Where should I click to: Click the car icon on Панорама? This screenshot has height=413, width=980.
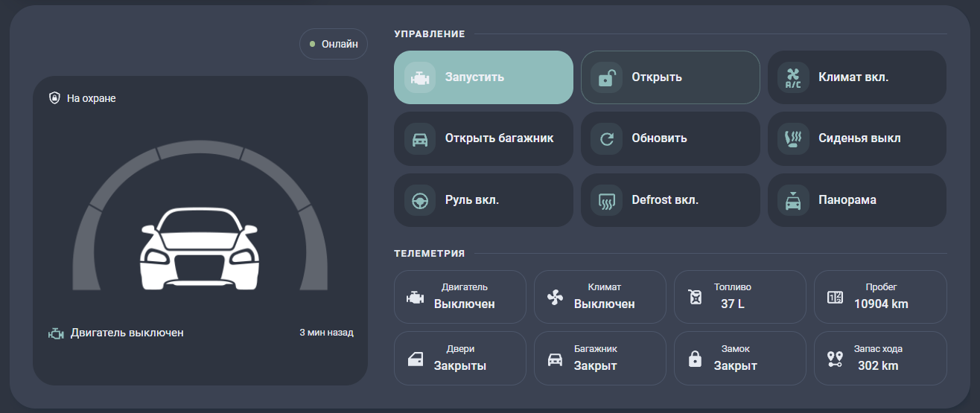(793, 200)
